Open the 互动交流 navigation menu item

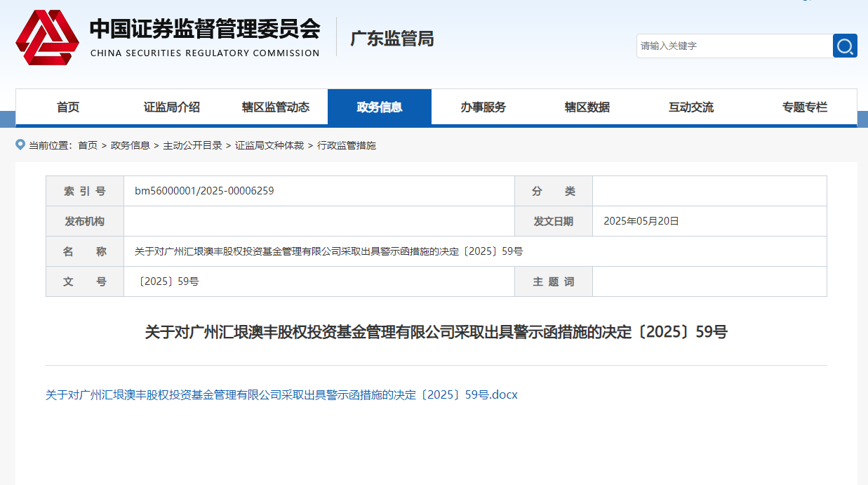click(x=690, y=107)
